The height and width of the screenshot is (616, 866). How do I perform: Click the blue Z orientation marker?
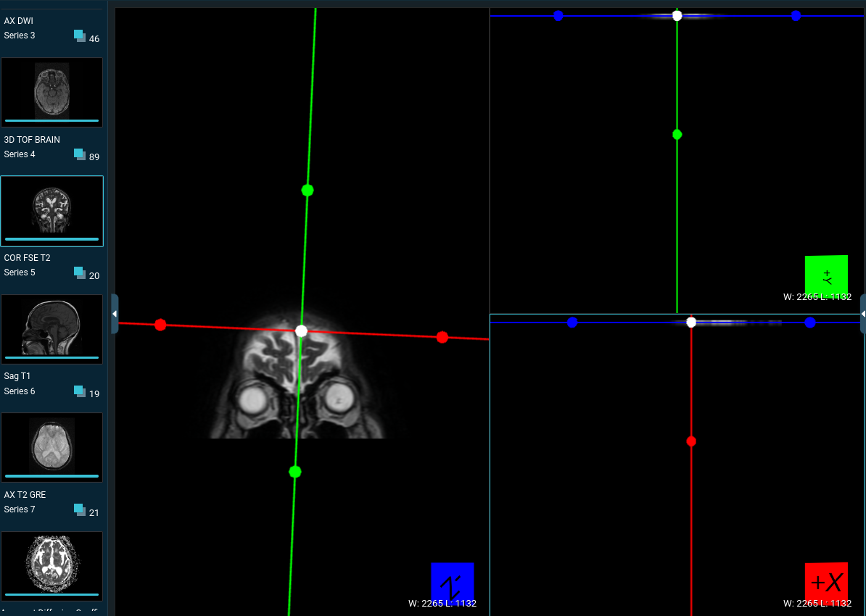pos(453,583)
